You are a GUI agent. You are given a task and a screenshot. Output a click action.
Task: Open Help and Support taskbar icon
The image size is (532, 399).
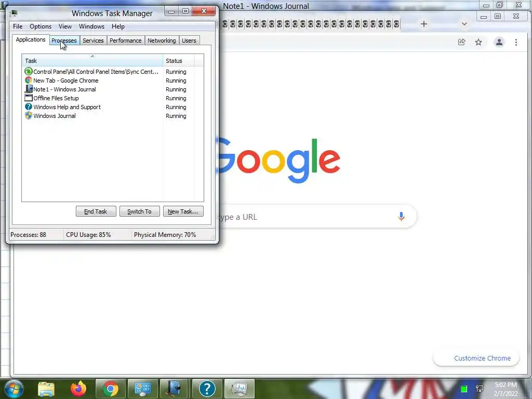[207, 389]
